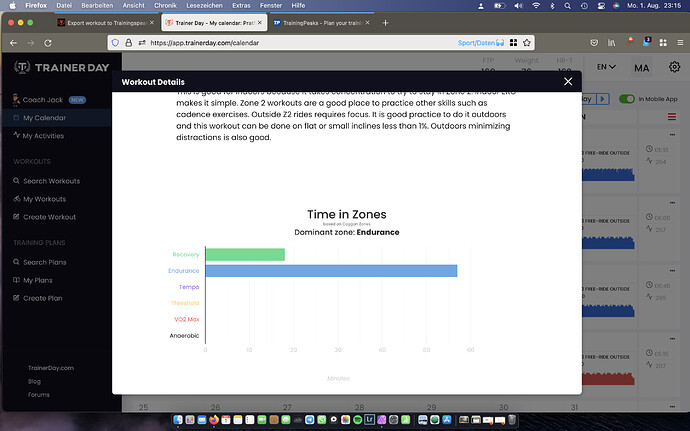Click the red workout graph thumbnail
The height and width of the screenshot is (431, 690).
click(x=608, y=379)
